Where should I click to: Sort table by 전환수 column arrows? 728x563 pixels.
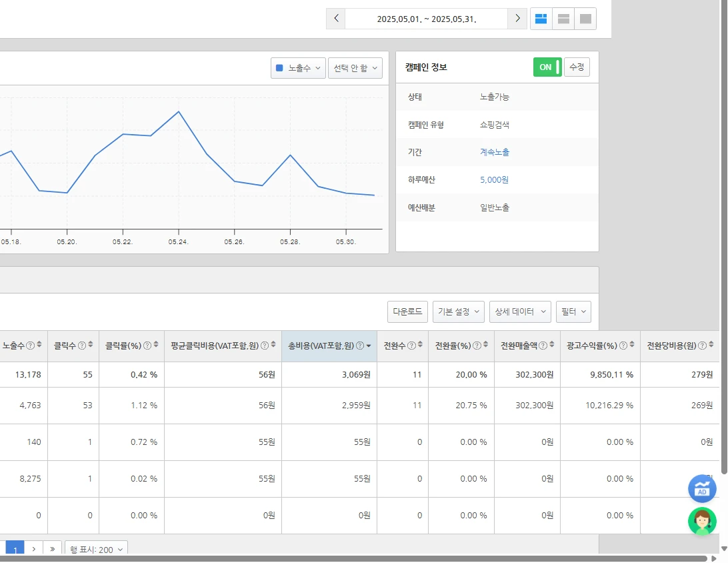pos(421,346)
